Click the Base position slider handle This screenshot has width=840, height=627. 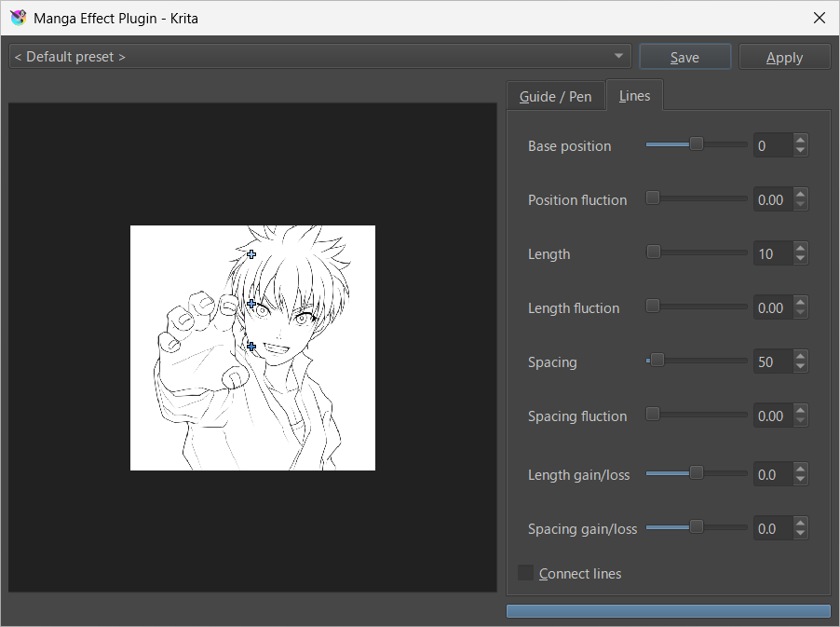click(x=696, y=144)
